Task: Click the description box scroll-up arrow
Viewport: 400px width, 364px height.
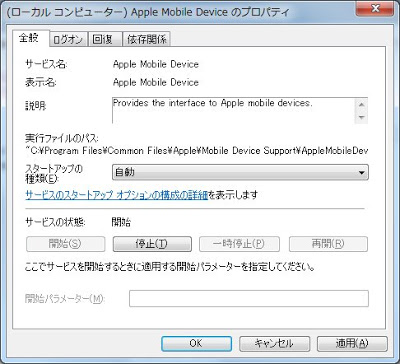Action: (x=362, y=105)
